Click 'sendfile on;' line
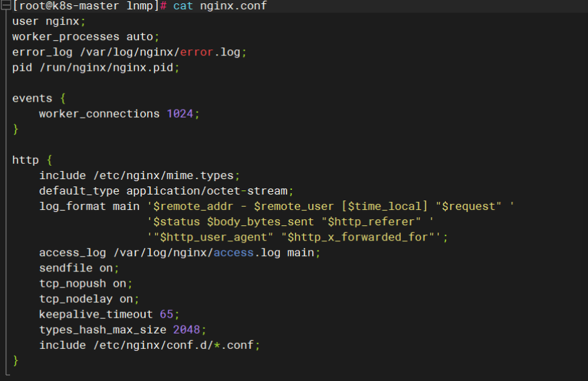Image resolution: width=588 pixels, height=381 pixels. tap(79, 268)
